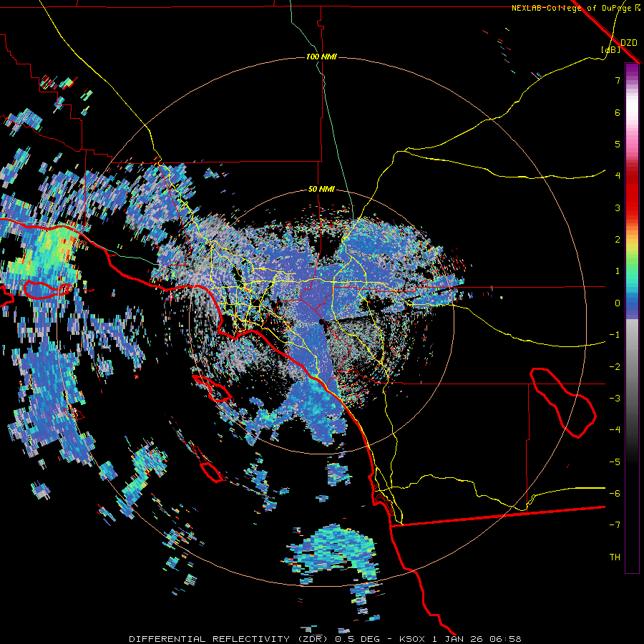Click the 2 value on the scale
The height and width of the screenshot is (644, 644).
[x=618, y=240]
